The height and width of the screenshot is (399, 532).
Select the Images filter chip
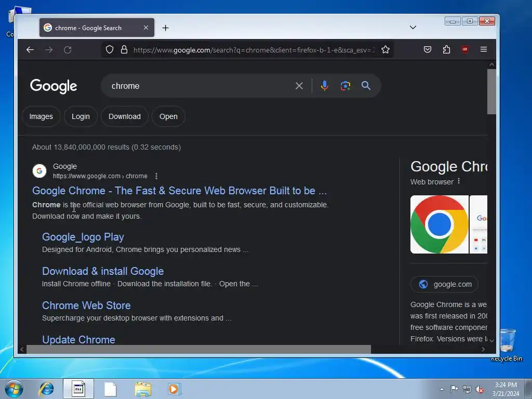[41, 116]
